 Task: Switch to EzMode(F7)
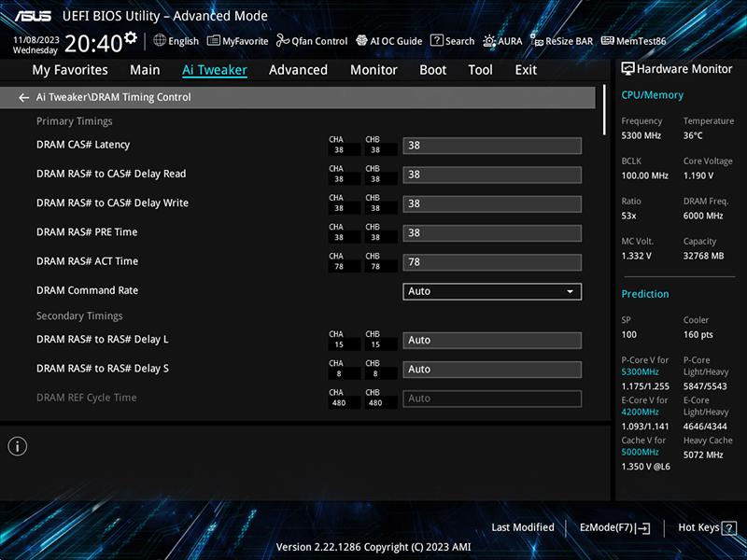(x=614, y=527)
